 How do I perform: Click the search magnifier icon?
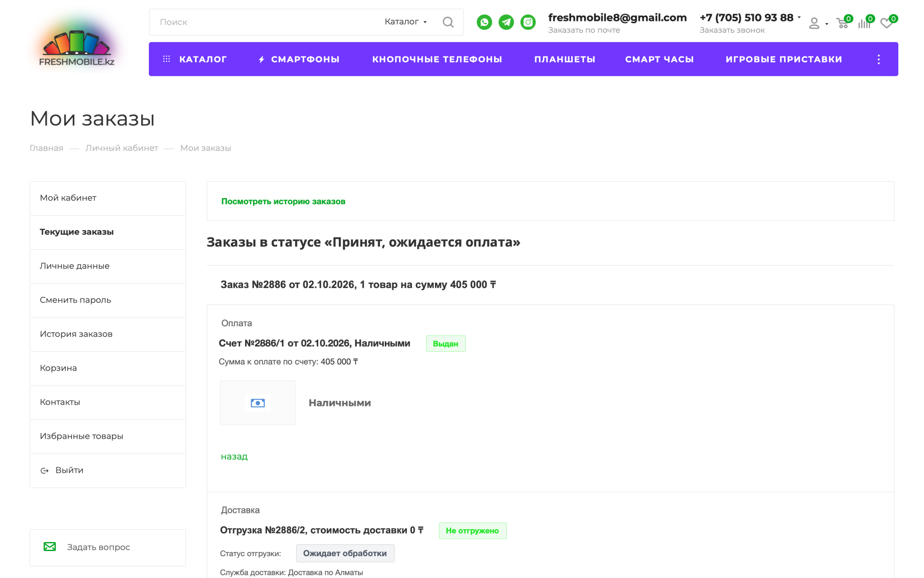448,22
